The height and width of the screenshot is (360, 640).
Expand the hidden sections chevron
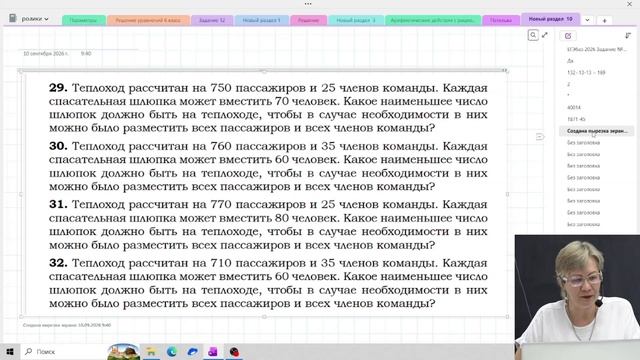click(587, 20)
